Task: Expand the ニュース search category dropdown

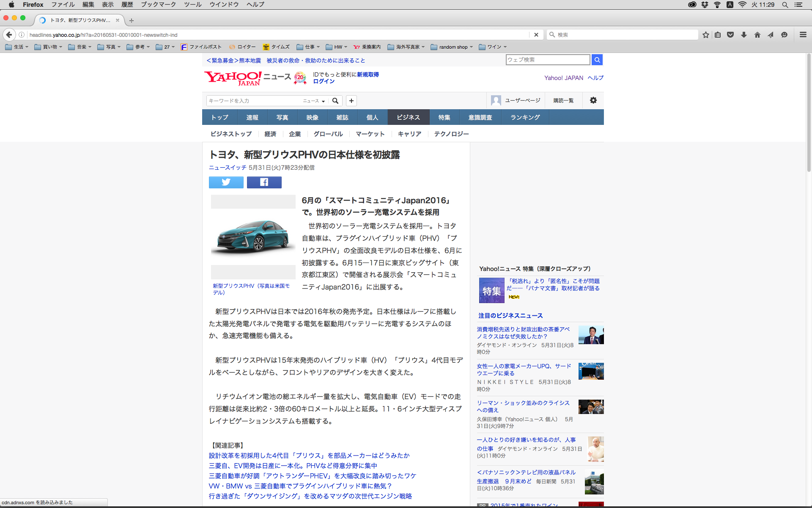Action: [x=314, y=101]
